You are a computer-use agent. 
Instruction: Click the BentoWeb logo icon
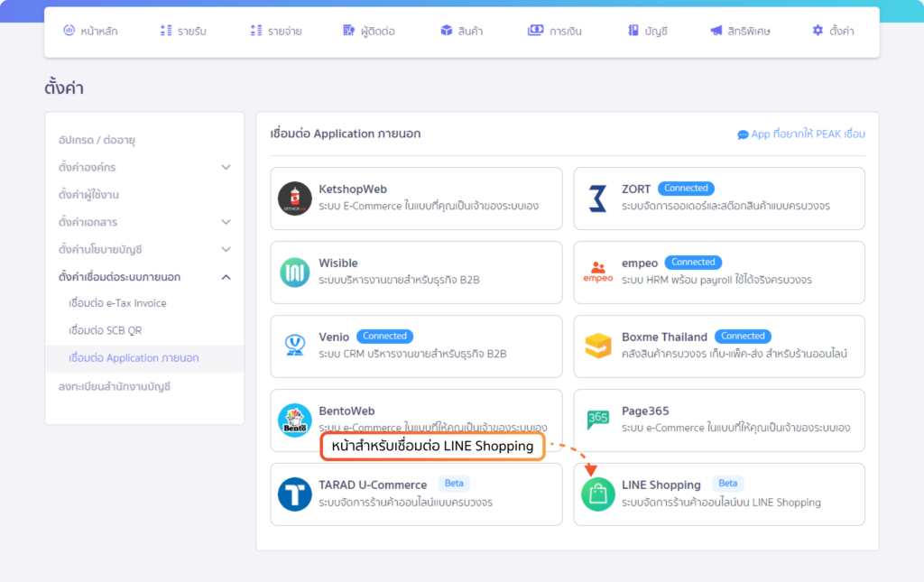point(295,420)
